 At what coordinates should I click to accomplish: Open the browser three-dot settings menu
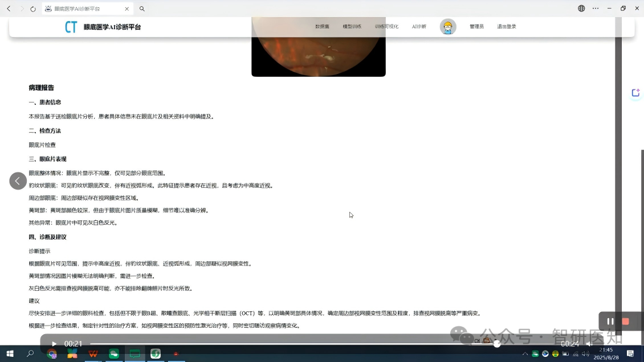(x=595, y=9)
